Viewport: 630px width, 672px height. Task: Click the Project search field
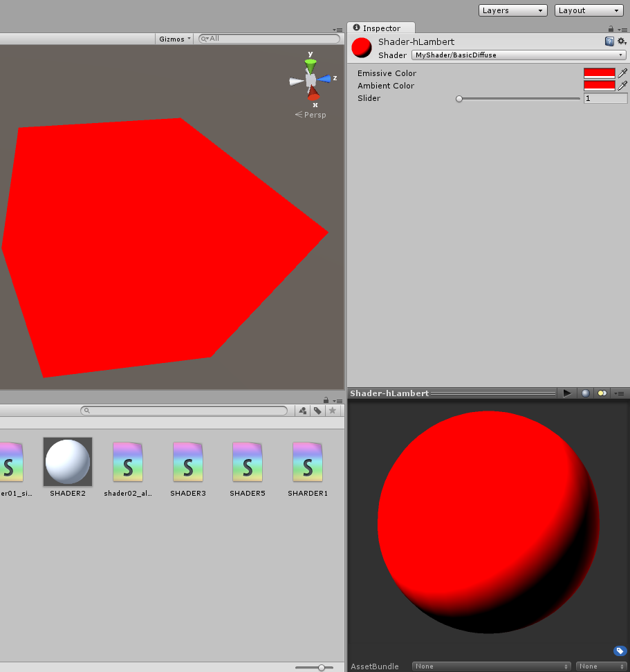184,411
